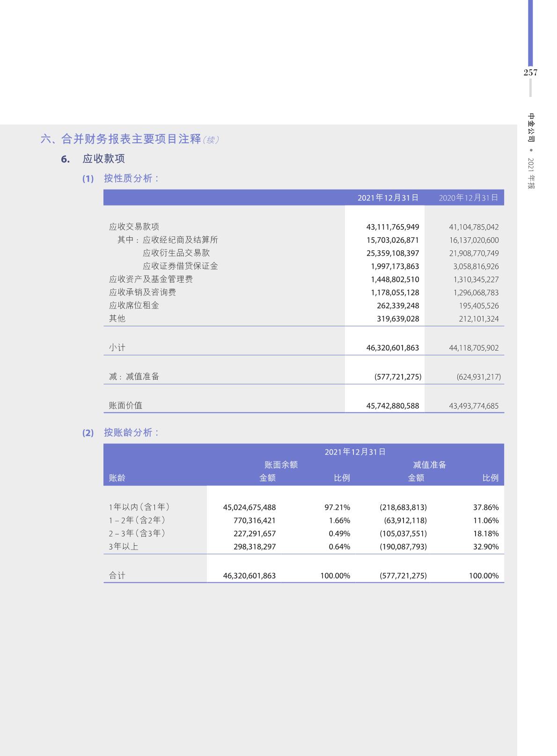The height and width of the screenshot is (756, 557).
Task: Select the section title 应收款项
Action: click(x=103, y=159)
